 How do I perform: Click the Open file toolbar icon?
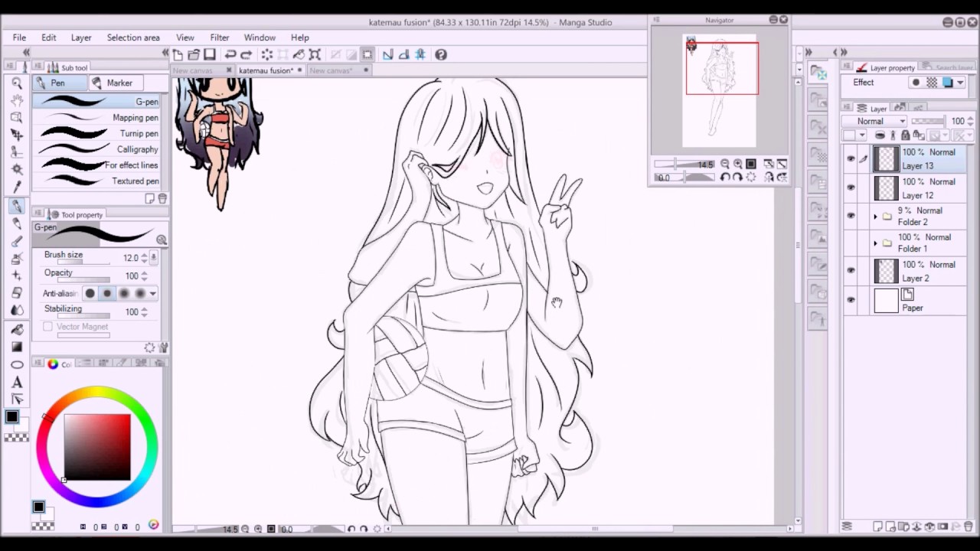(x=194, y=54)
